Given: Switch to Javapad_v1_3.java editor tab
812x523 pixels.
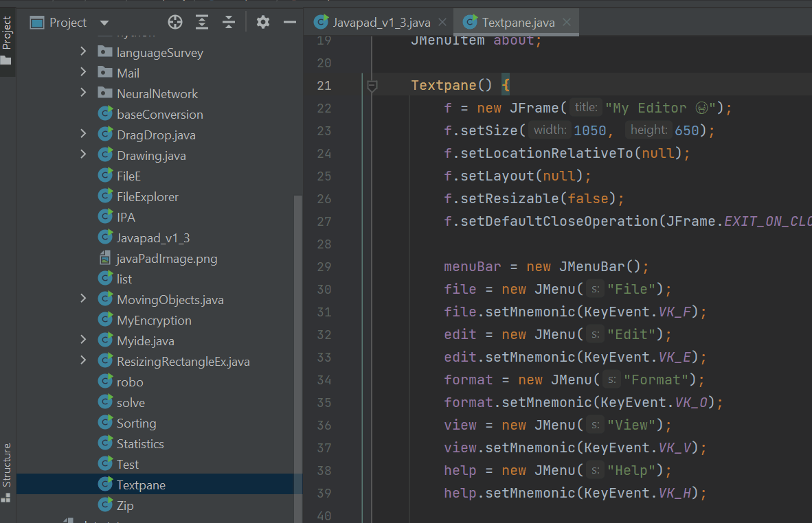Looking at the screenshot, I should 382,23.
